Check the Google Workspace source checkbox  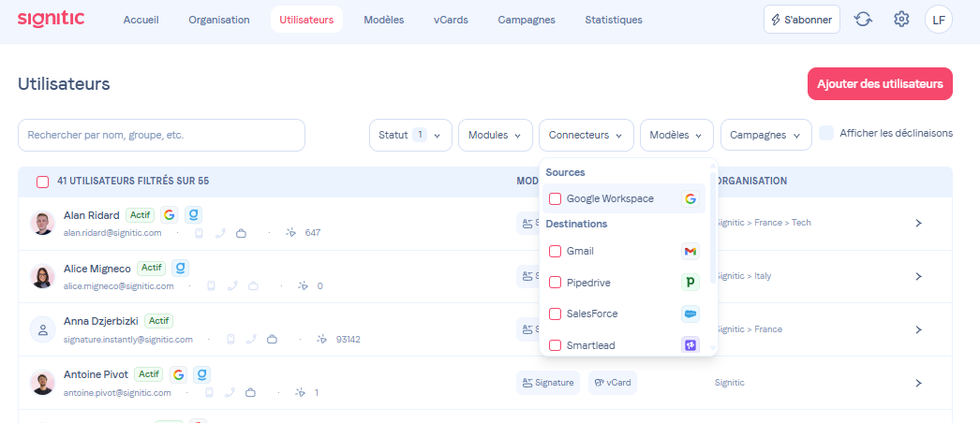[x=555, y=199]
